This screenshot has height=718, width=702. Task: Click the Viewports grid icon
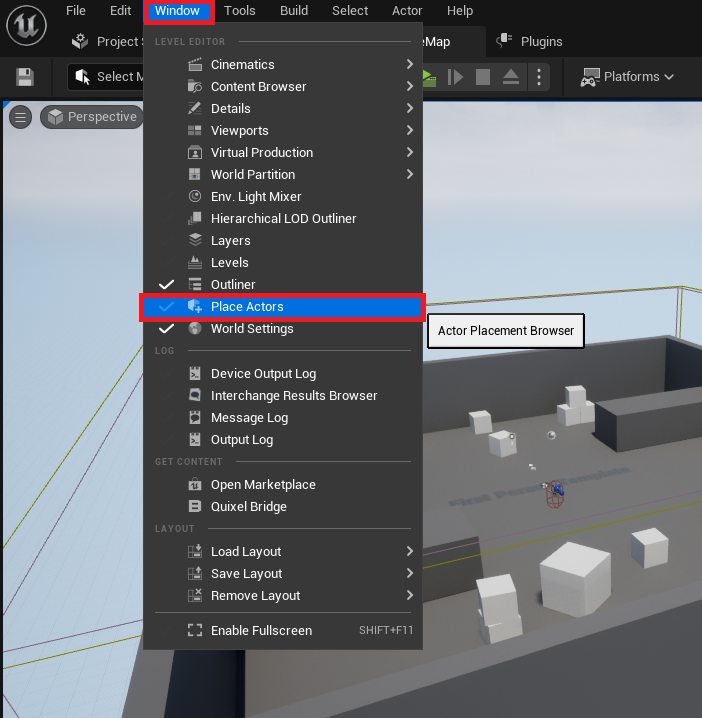pyautogui.click(x=195, y=131)
